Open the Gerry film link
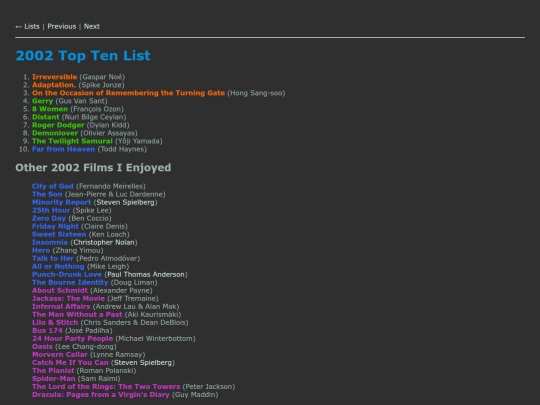The image size is (540, 405). (x=42, y=101)
